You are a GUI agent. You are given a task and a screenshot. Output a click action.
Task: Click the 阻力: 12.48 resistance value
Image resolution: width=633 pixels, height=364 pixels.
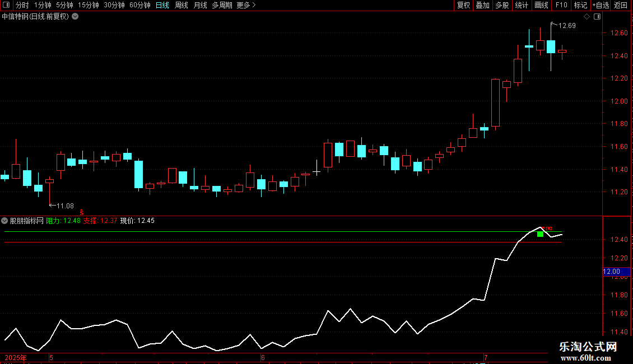click(63, 221)
